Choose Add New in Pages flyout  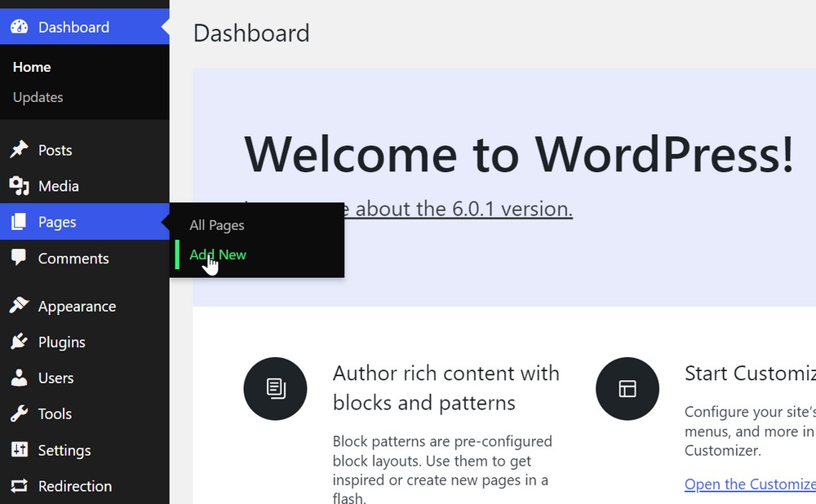tap(218, 254)
